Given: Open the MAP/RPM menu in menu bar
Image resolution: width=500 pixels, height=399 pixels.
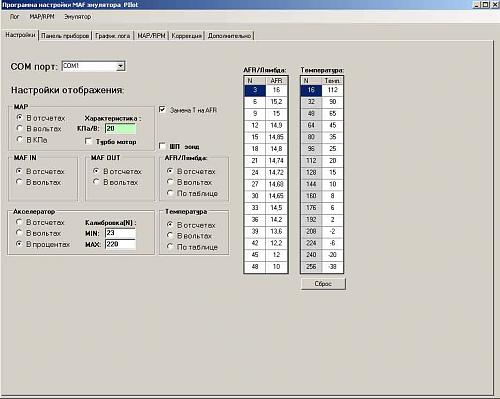Looking at the screenshot, I should [x=42, y=16].
